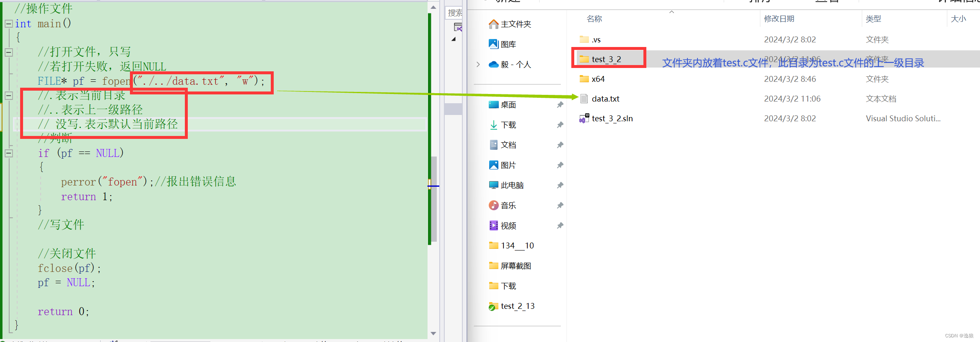Screen dimensions: 980x342
Task: Click the date 2024/3/2 8:46 for x64
Action: (x=790, y=79)
